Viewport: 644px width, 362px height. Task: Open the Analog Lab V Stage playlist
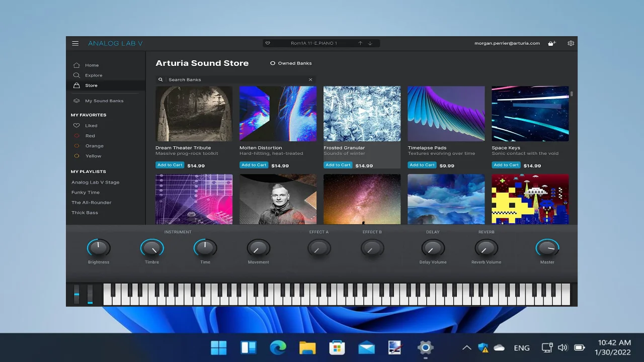click(95, 183)
